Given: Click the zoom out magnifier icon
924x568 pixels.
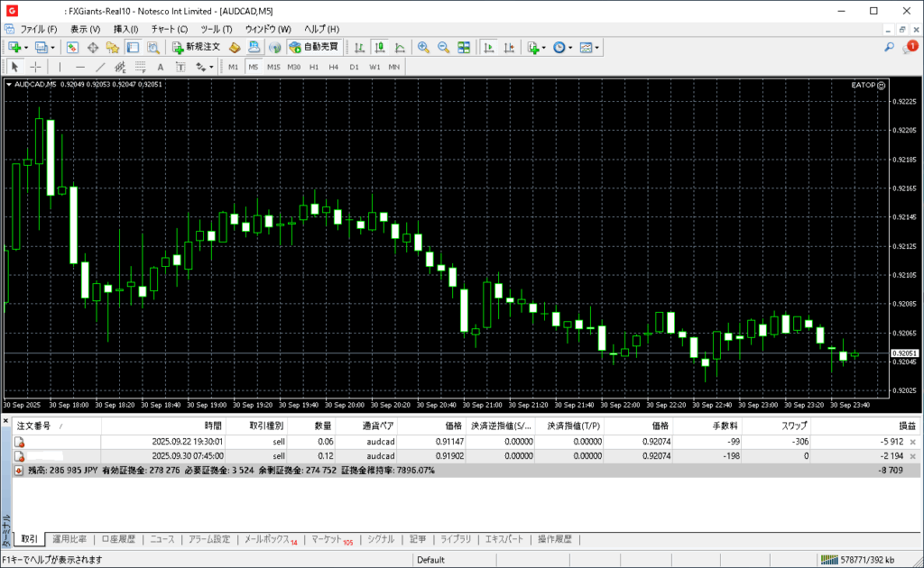Looking at the screenshot, I should click(x=443, y=47).
